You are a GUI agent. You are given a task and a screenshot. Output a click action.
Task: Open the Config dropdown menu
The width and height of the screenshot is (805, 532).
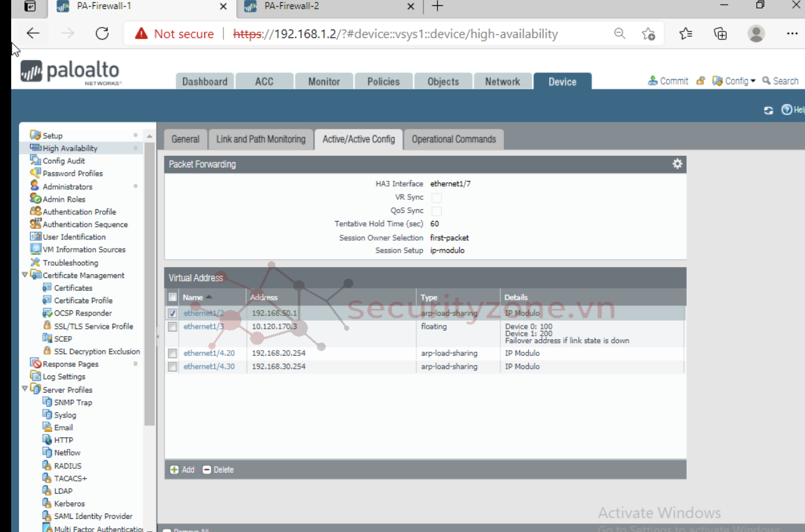point(735,81)
